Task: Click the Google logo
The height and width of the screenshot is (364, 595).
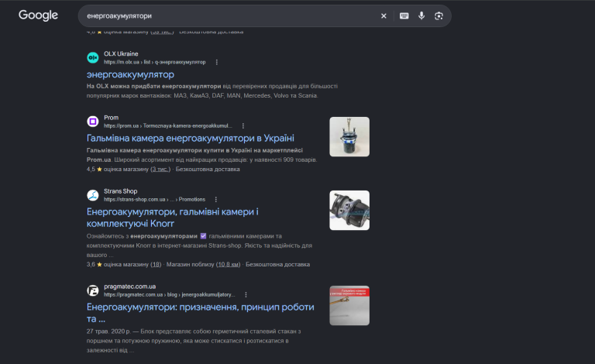Action: (38, 15)
